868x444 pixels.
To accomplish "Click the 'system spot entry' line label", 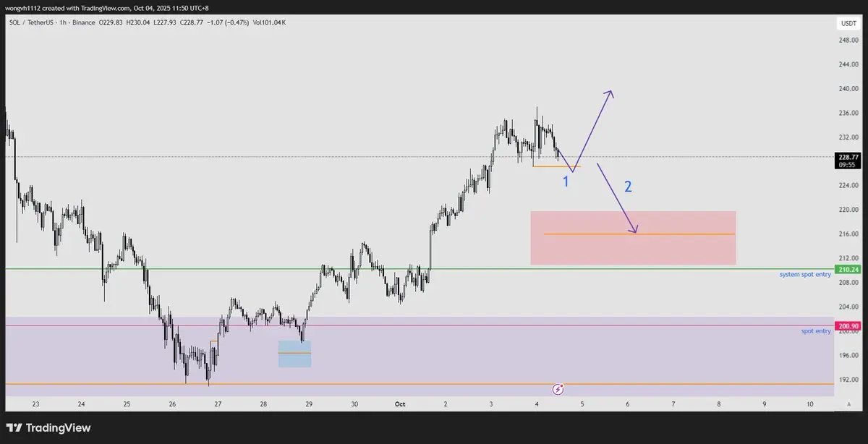I will pyautogui.click(x=805, y=275).
